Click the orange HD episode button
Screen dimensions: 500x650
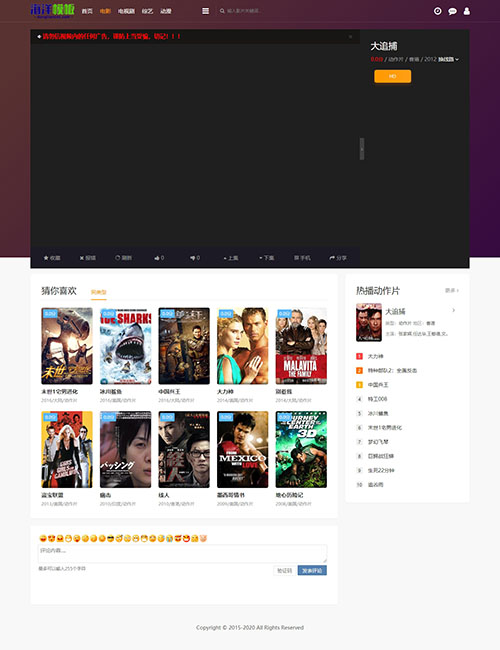[x=393, y=76]
